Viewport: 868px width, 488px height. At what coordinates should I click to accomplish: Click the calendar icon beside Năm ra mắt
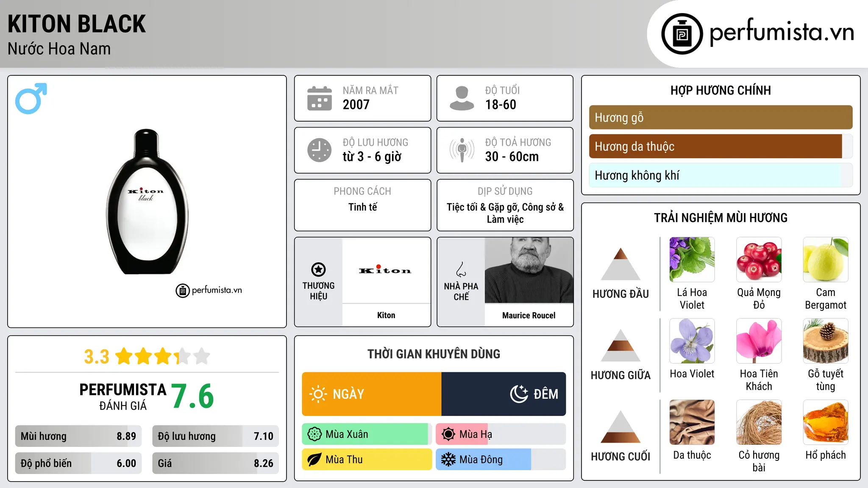pos(320,98)
